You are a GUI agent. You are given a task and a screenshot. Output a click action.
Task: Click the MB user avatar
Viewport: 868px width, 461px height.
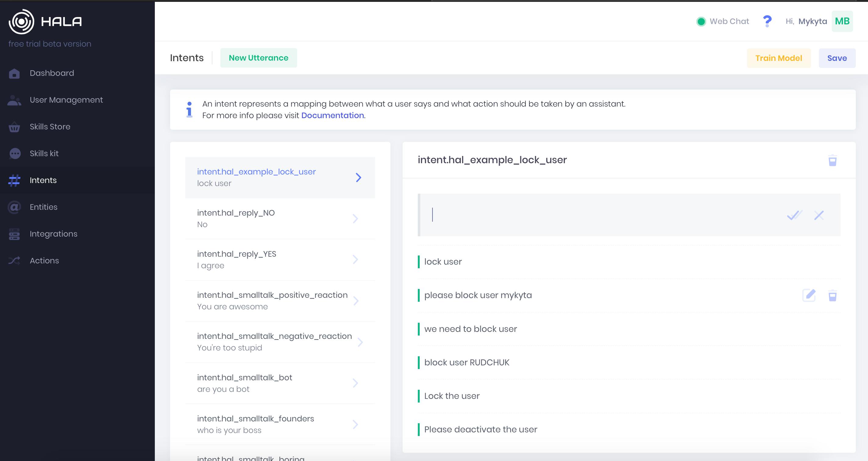[842, 21]
